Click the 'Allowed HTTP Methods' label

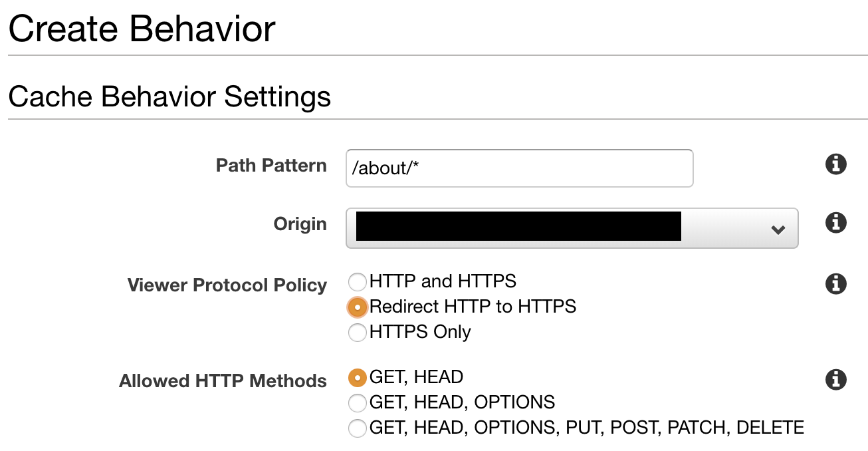click(x=223, y=380)
